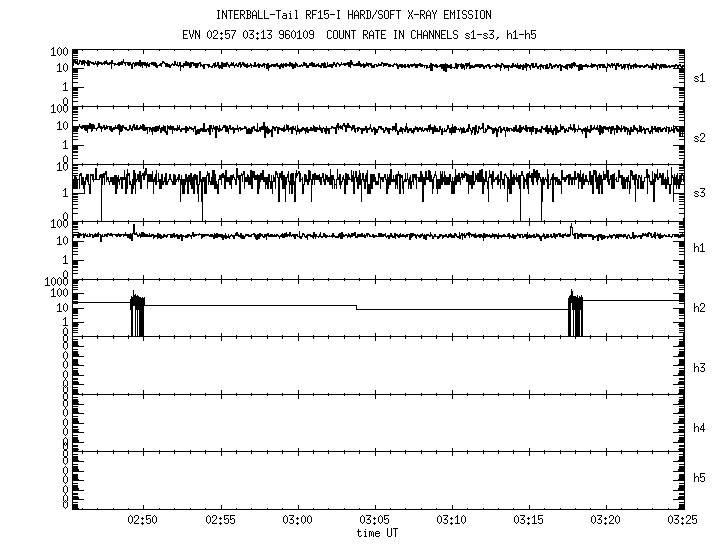Screen dimensions: 720x550
Task: Click the 03:05 time tick label
Action: click(375, 521)
